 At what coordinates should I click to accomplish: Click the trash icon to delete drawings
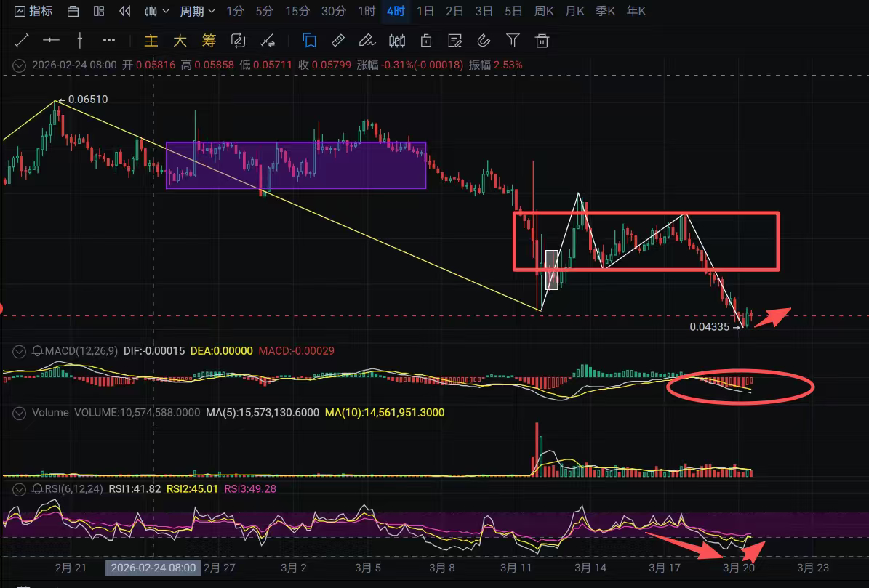[542, 41]
